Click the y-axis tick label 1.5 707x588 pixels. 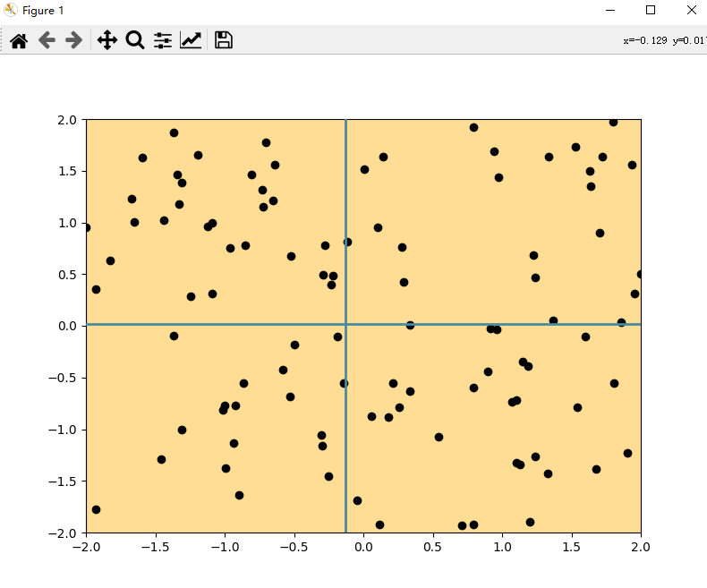(x=67, y=171)
